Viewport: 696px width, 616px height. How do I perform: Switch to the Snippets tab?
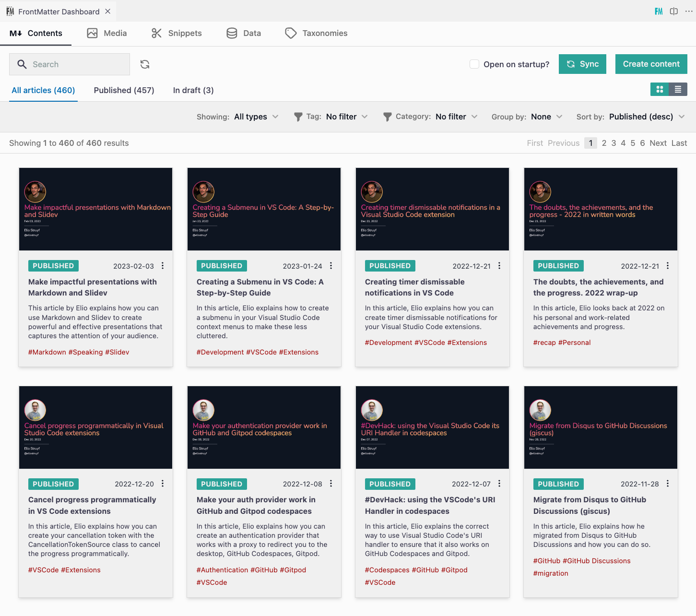(176, 33)
